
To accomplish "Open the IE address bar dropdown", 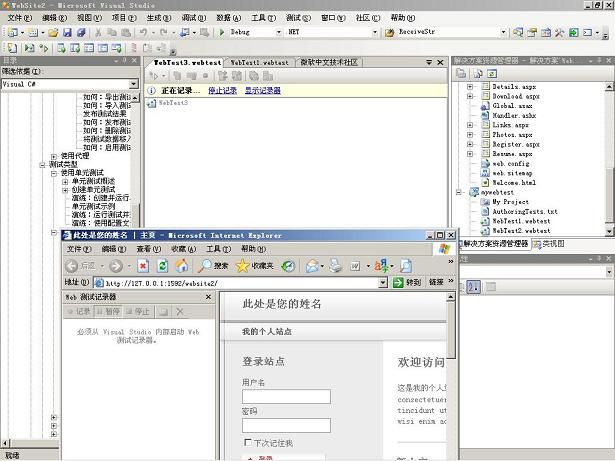I will (383, 282).
